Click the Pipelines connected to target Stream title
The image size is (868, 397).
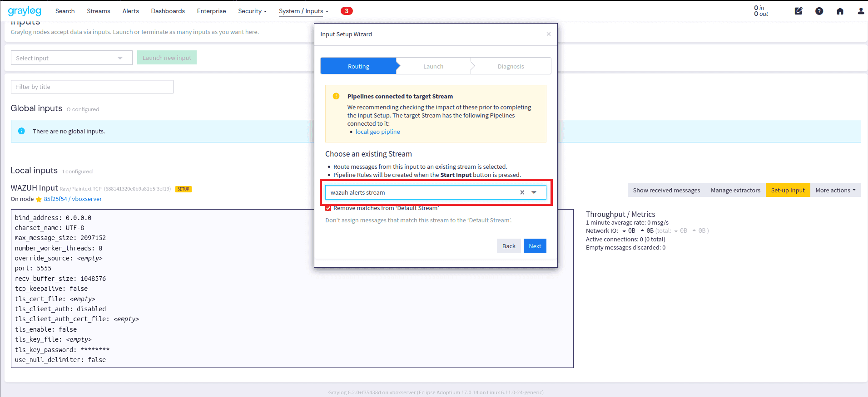[400, 97]
